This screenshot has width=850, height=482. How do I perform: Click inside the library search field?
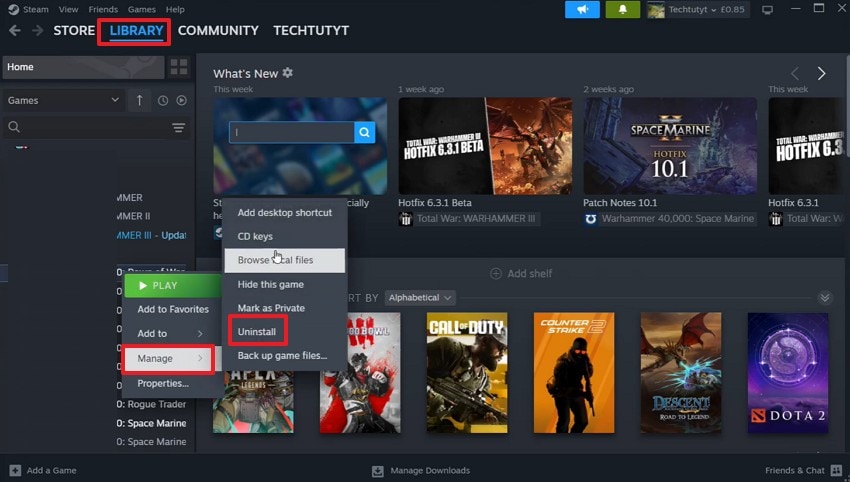pos(96,127)
